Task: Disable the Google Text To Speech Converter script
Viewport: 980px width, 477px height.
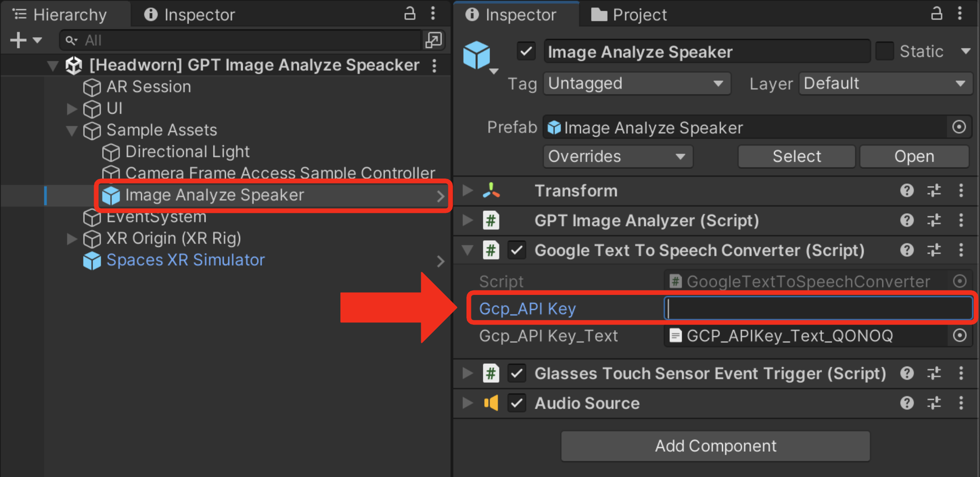Action: pyautogui.click(x=517, y=250)
